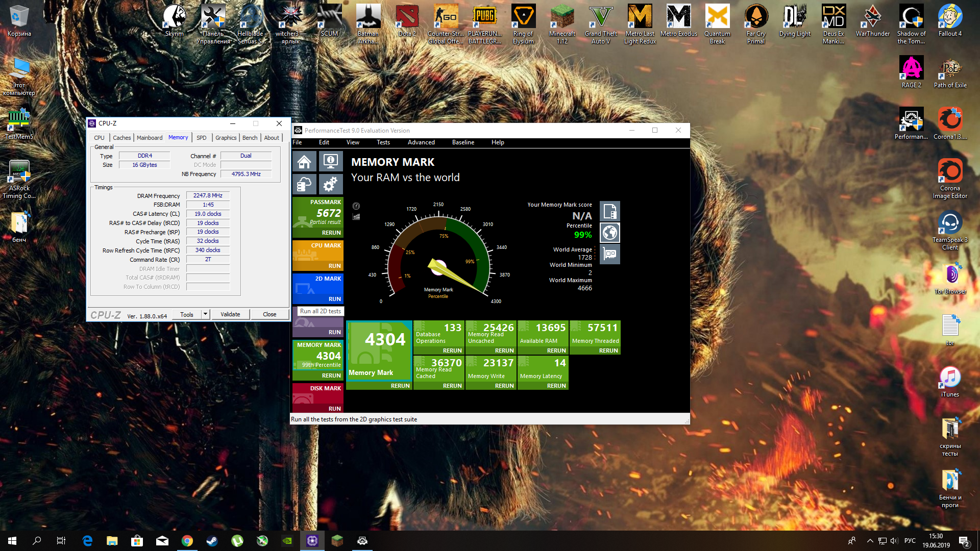Open the РУС language selector

[x=910, y=541]
